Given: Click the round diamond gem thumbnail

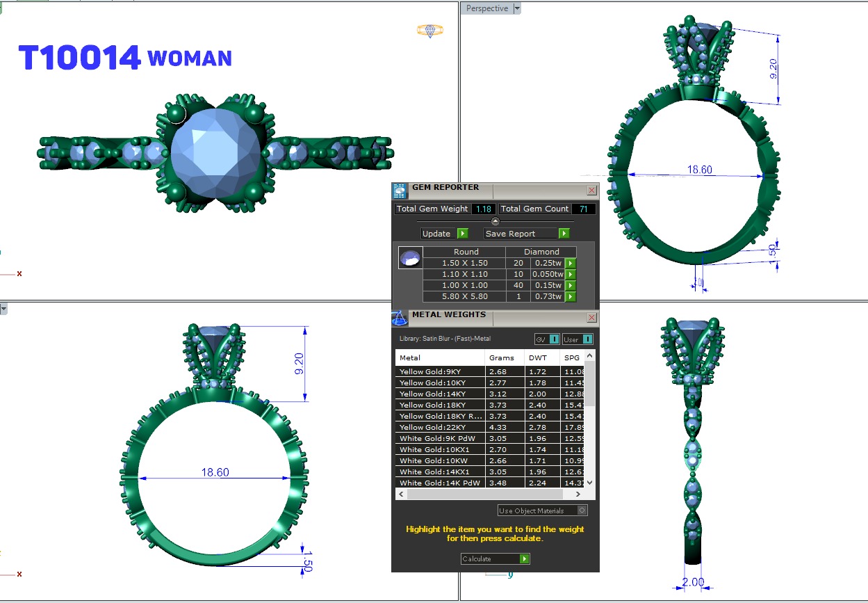Looking at the screenshot, I should 409,258.
